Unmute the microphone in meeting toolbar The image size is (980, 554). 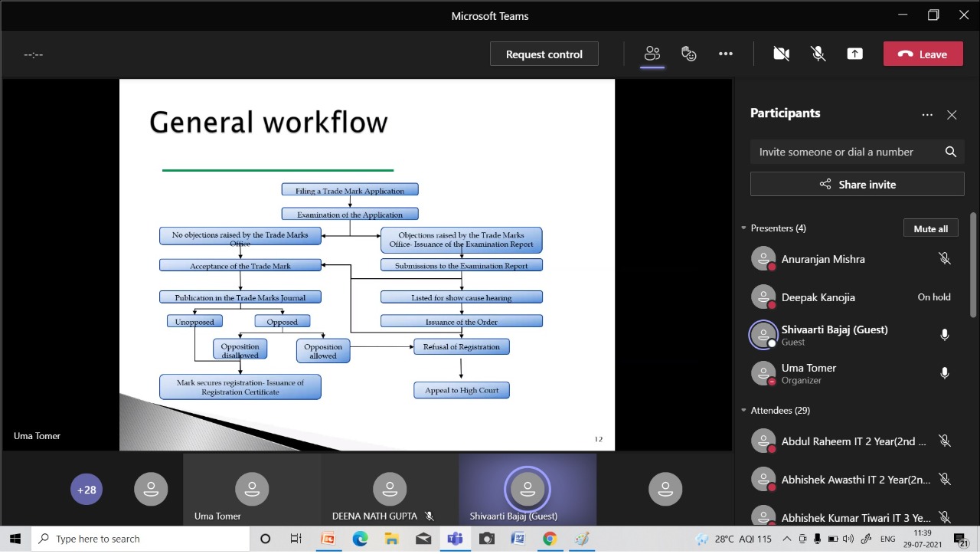[x=818, y=54]
